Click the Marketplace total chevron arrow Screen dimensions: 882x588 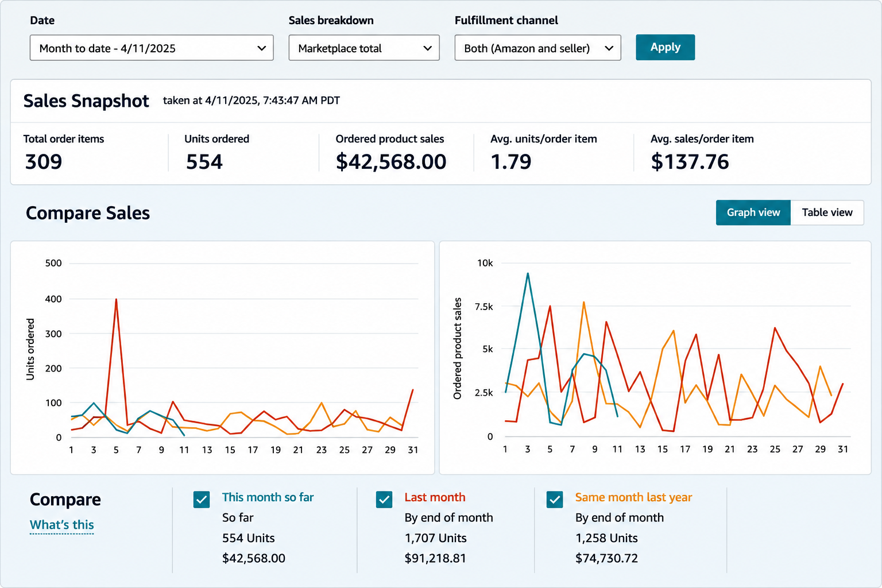tap(427, 48)
